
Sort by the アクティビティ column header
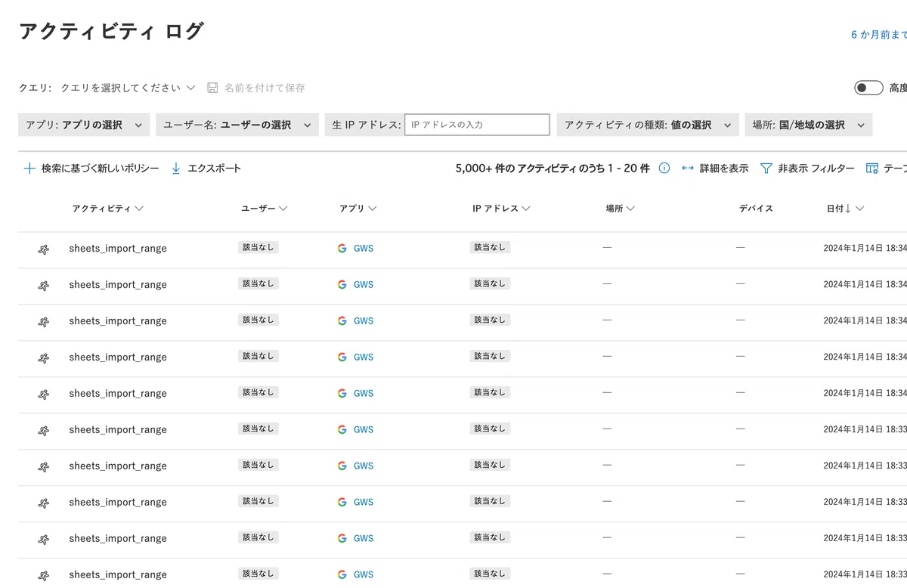pos(108,209)
